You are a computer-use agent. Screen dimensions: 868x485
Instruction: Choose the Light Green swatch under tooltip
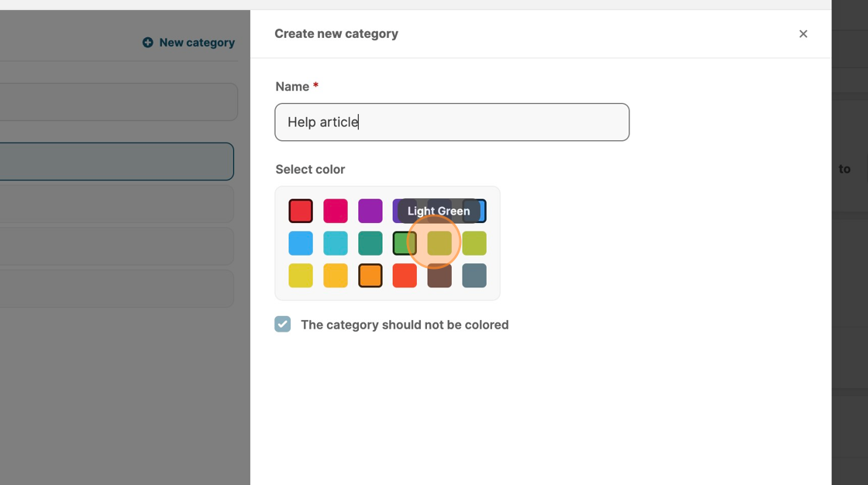439,243
